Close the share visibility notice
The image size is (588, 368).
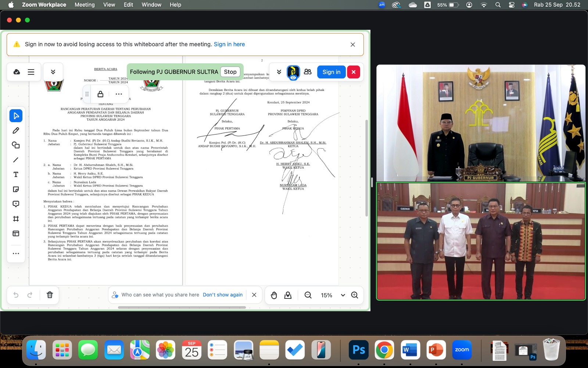(x=254, y=295)
